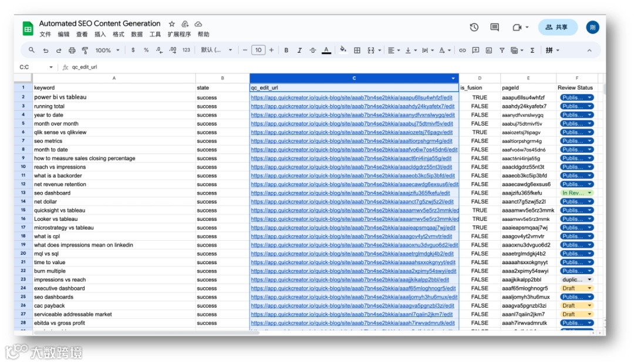Redo the last undone action
The image size is (634, 364).
coord(59,50)
